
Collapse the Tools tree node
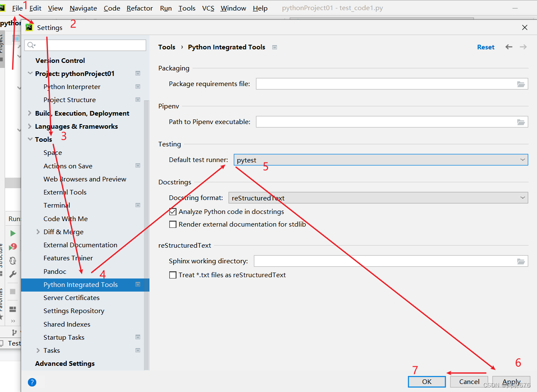click(30, 139)
